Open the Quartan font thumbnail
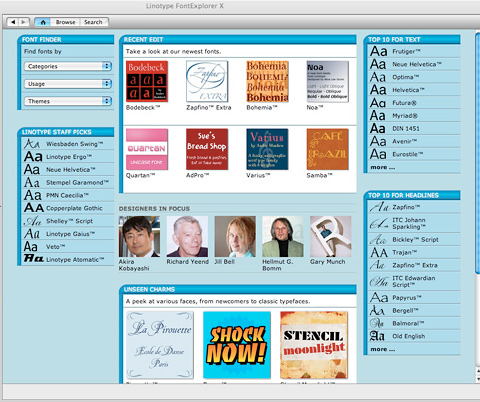 147,149
